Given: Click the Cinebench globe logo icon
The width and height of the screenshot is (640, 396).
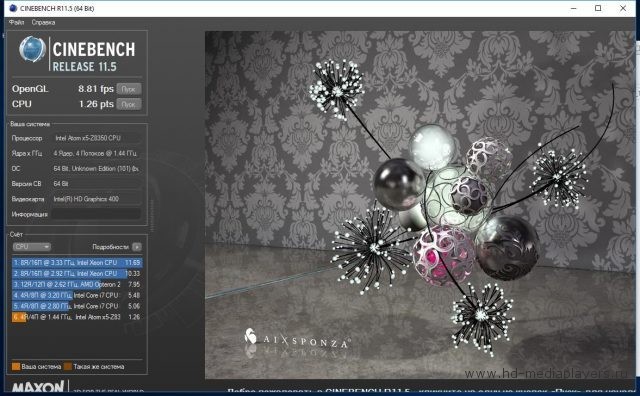Looking at the screenshot, I should point(32,49).
